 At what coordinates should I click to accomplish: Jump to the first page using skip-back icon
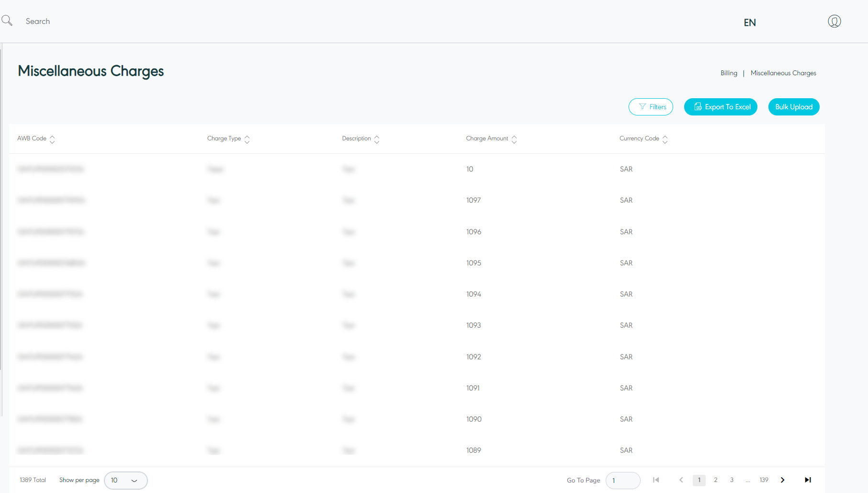point(656,480)
